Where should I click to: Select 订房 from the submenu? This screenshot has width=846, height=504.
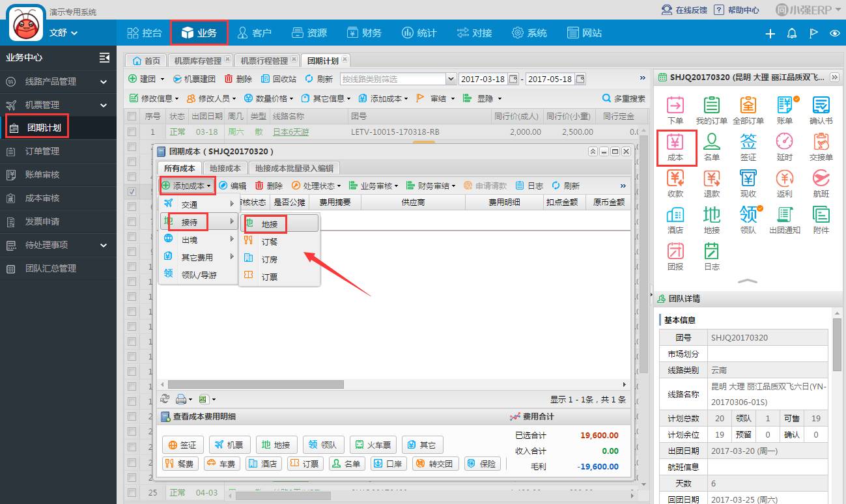270,259
